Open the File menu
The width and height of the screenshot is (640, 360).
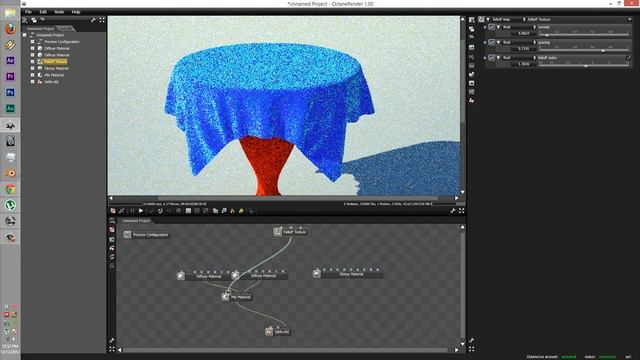click(28, 12)
